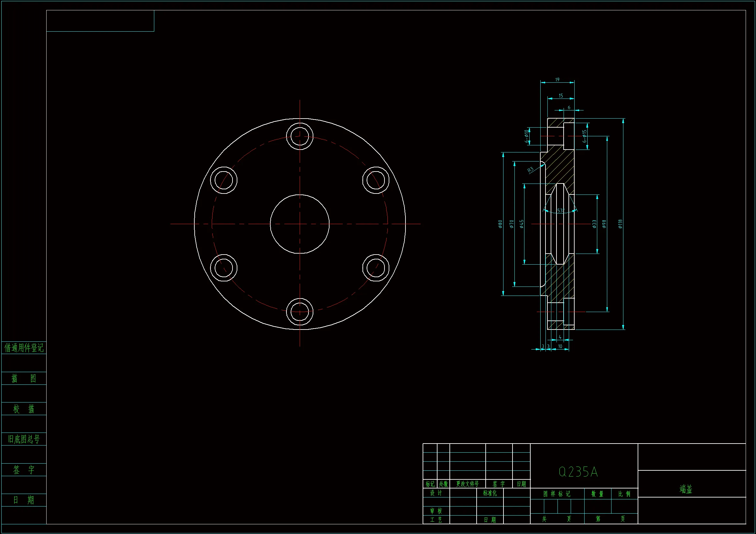Select the 标准化 cell in the title block
Viewport: 756px width, 534px height.
click(490, 493)
